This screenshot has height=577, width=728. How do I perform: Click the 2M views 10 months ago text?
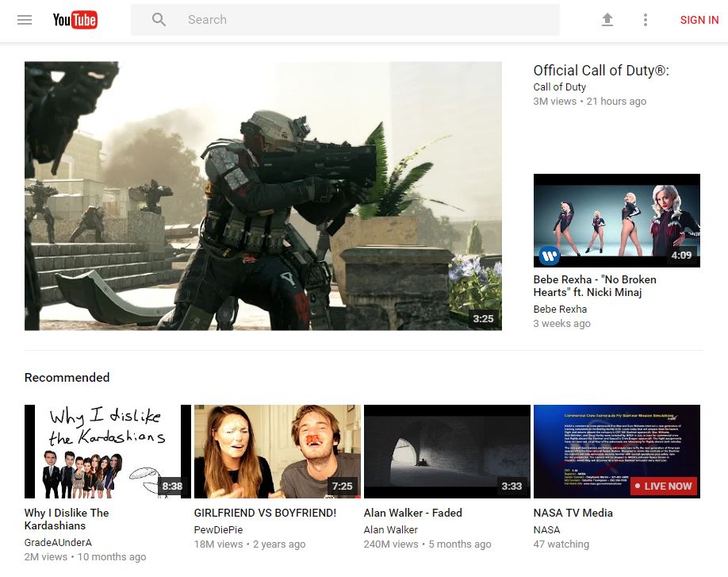pos(85,556)
